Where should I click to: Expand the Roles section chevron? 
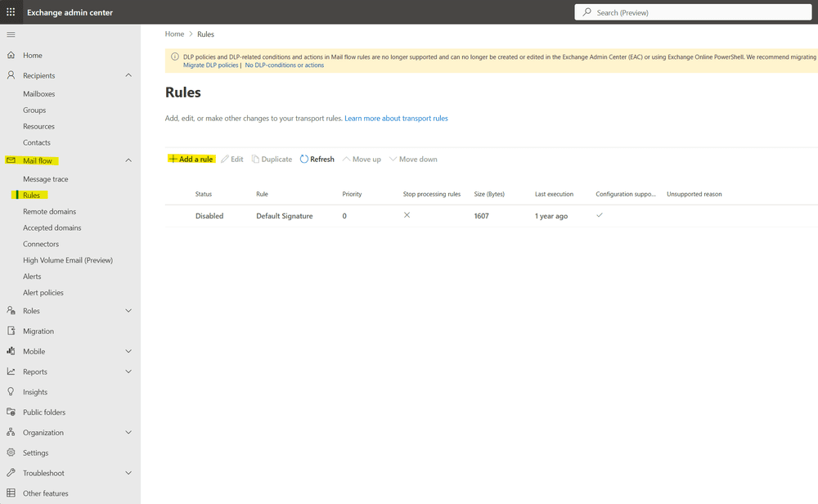point(128,310)
